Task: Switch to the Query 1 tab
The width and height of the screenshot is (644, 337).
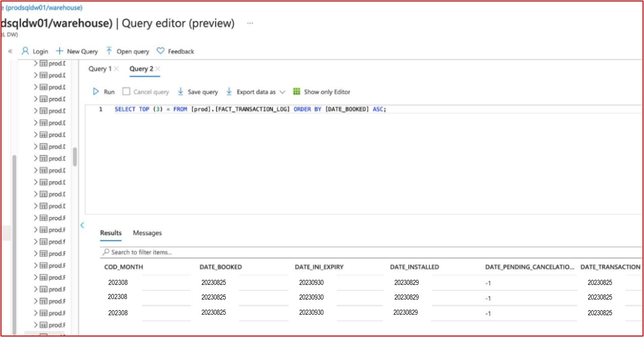Action: pos(99,69)
